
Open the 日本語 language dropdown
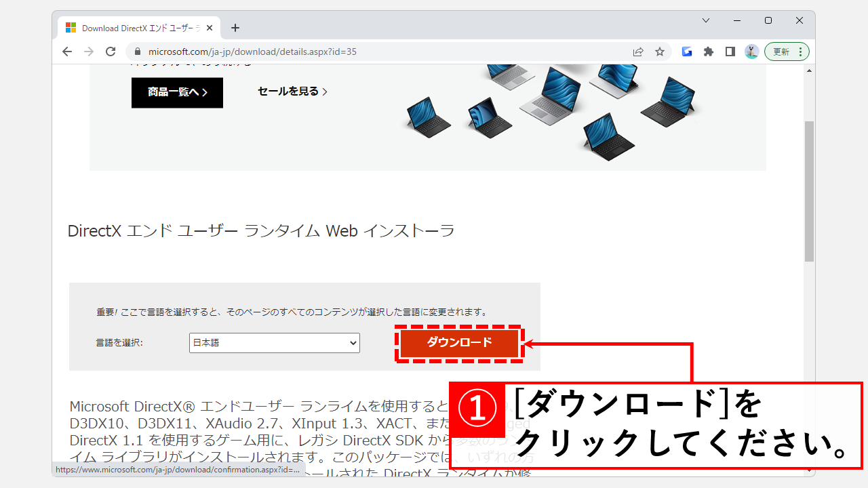(275, 343)
